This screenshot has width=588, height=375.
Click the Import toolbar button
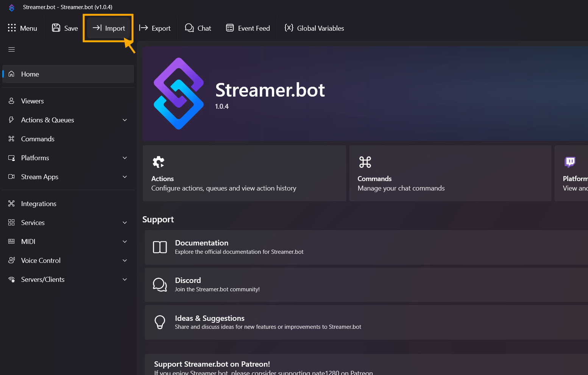click(109, 28)
